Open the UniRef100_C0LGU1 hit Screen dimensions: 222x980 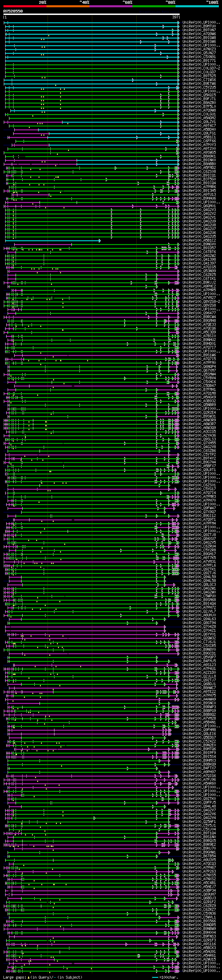[x=199, y=114]
